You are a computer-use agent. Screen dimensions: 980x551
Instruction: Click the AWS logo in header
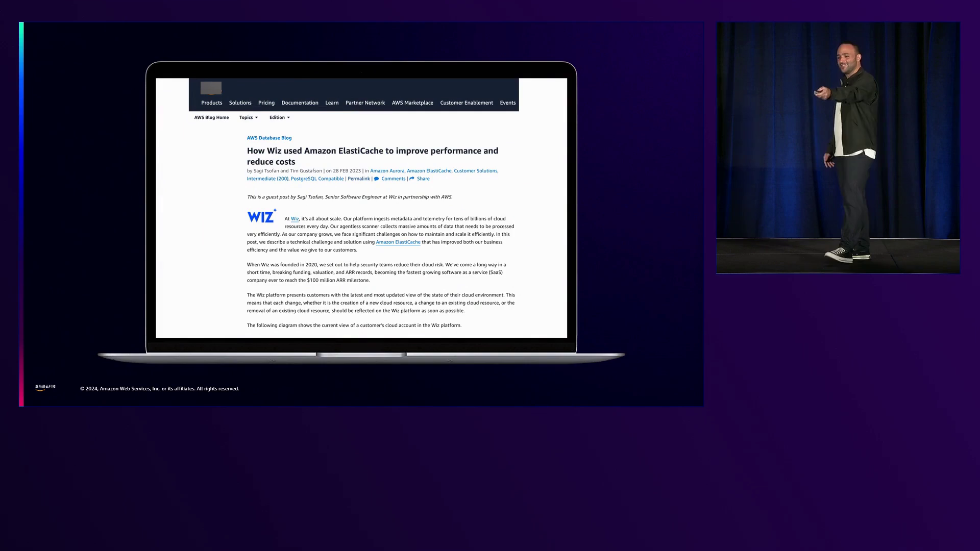pyautogui.click(x=211, y=88)
